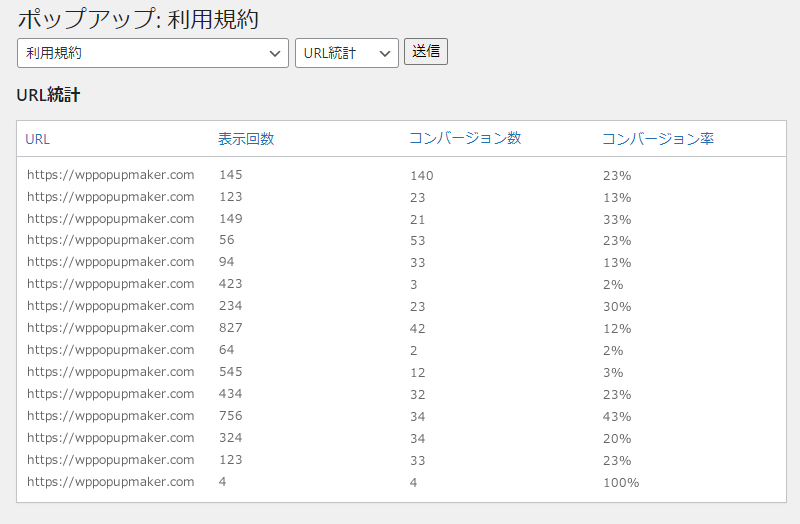Screen dimensions: 800x524
Task: Open the 利用規約 popup selection dropdown
Action: coord(153,53)
